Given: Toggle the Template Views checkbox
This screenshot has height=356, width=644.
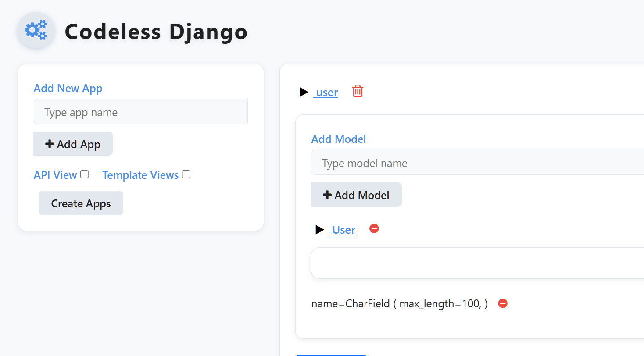Looking at the screenshot, I should [x=186, y=174].
